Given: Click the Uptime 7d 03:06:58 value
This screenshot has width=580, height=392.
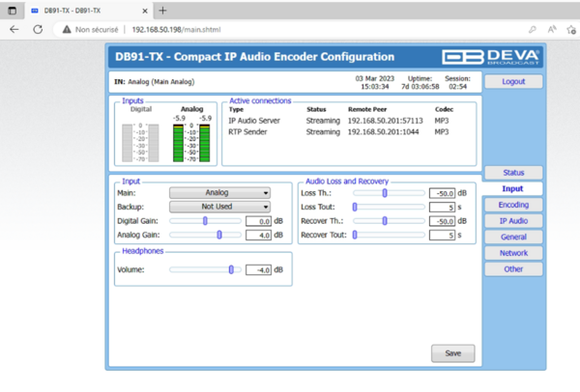Looking at the screenshot, I should [420, 87].
